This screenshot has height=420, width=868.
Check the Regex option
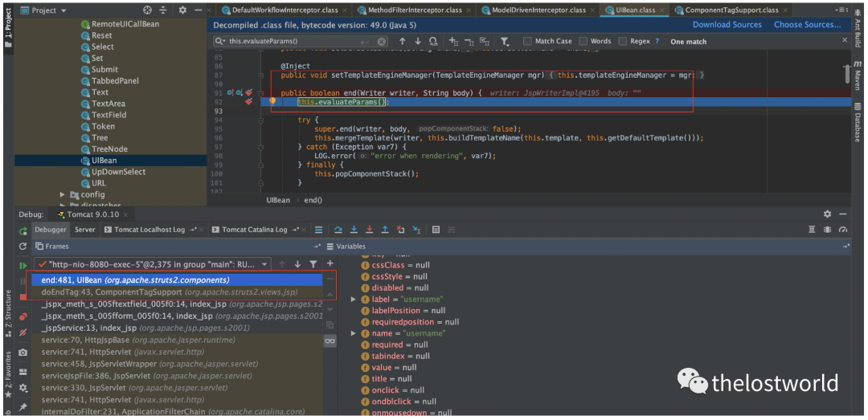pyautogui.click(x=623, y=41)
